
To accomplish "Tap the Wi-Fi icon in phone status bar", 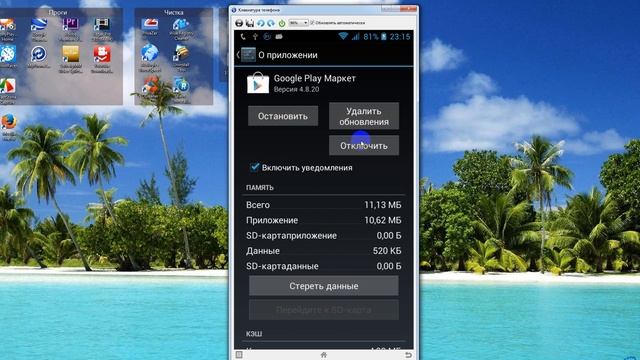I will click(343, 36).
